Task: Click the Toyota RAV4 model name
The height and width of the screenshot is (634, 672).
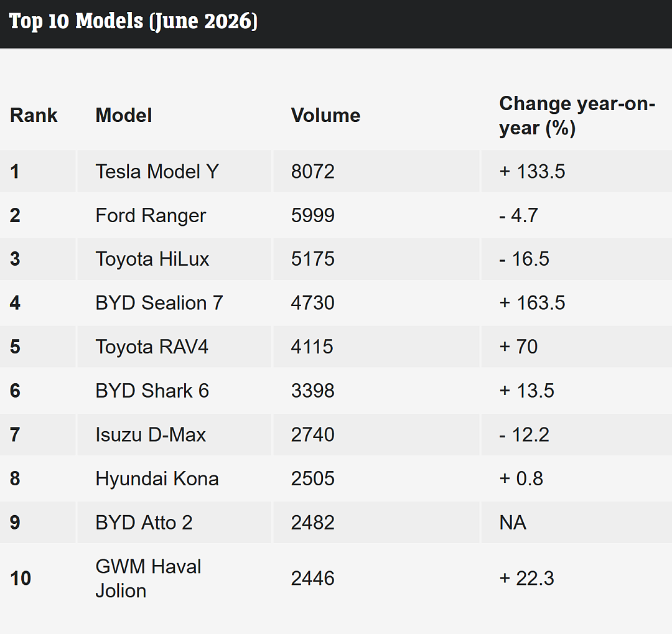Action: [x=152, y=347]
